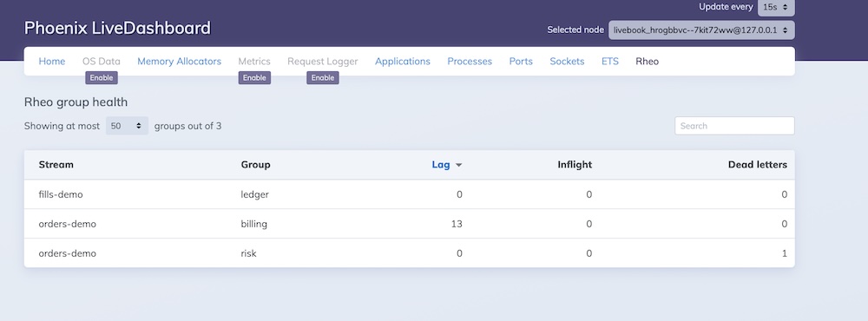
Task: Click the disabled Metrics tab label
Action: [254, 62]
